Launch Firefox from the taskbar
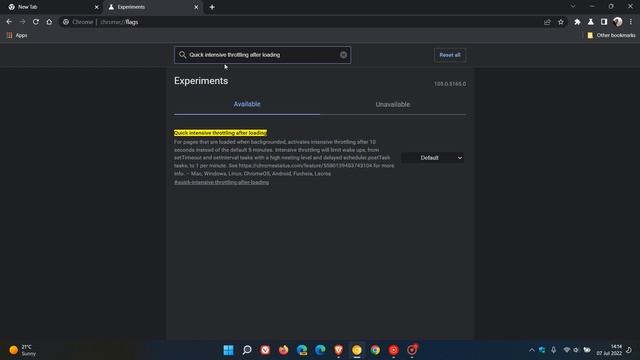640x360 pixels. pos(284,350)
